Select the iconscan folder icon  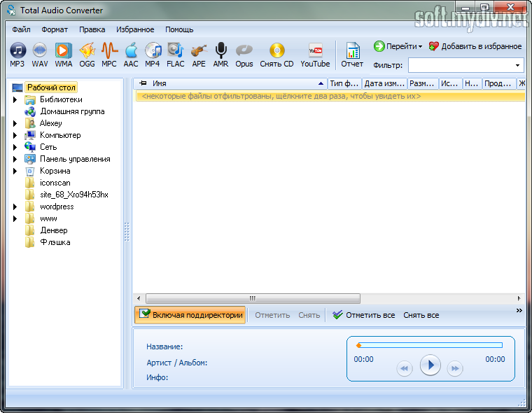pyautogui.click(x=30, y=183)
